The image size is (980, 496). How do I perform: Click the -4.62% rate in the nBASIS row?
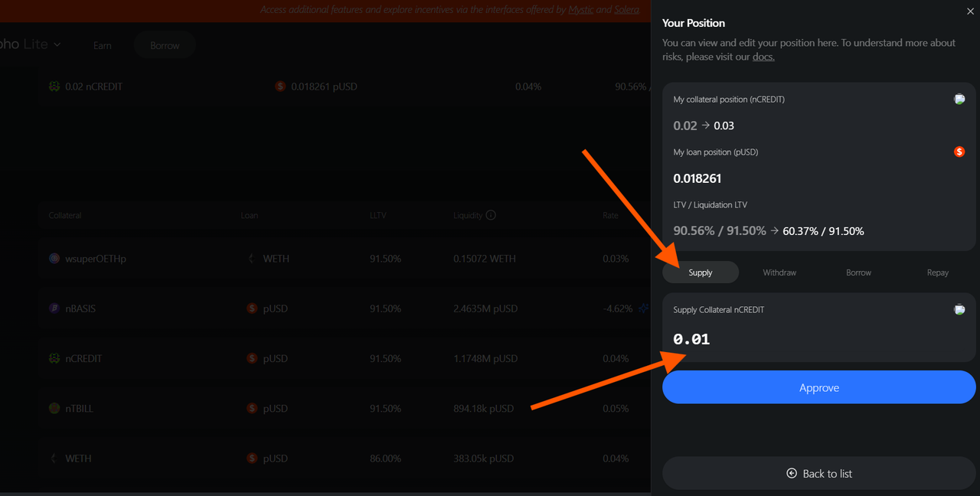(x=618, y=308)
